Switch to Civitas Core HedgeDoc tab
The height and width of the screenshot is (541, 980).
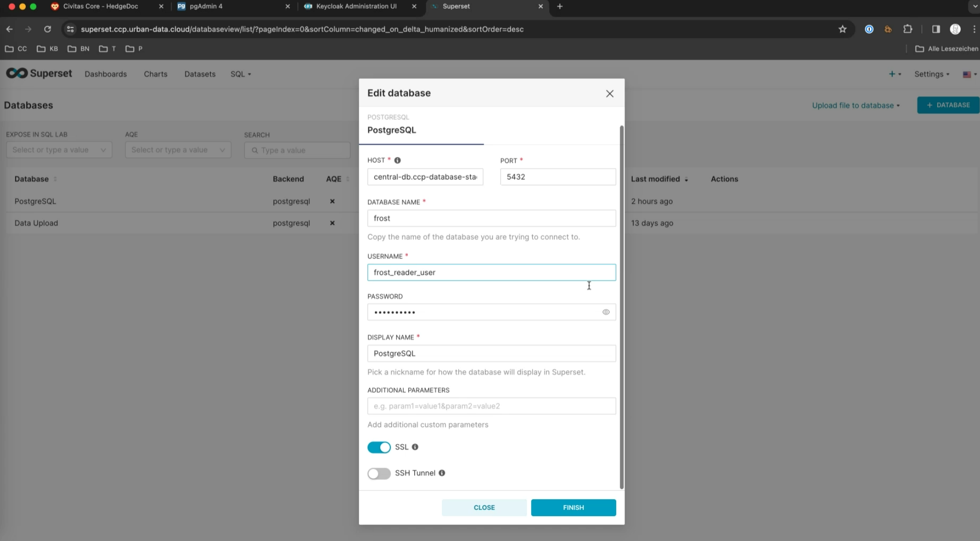(107, 6)
